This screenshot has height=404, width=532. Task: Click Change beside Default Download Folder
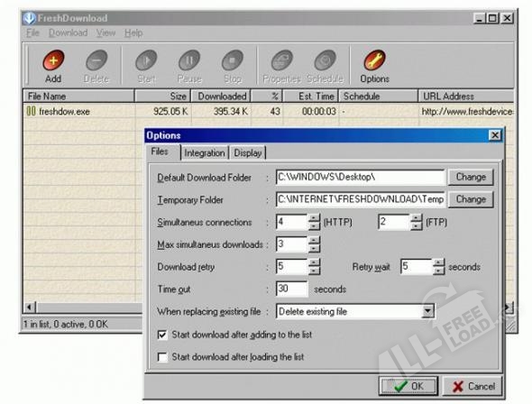471,177
